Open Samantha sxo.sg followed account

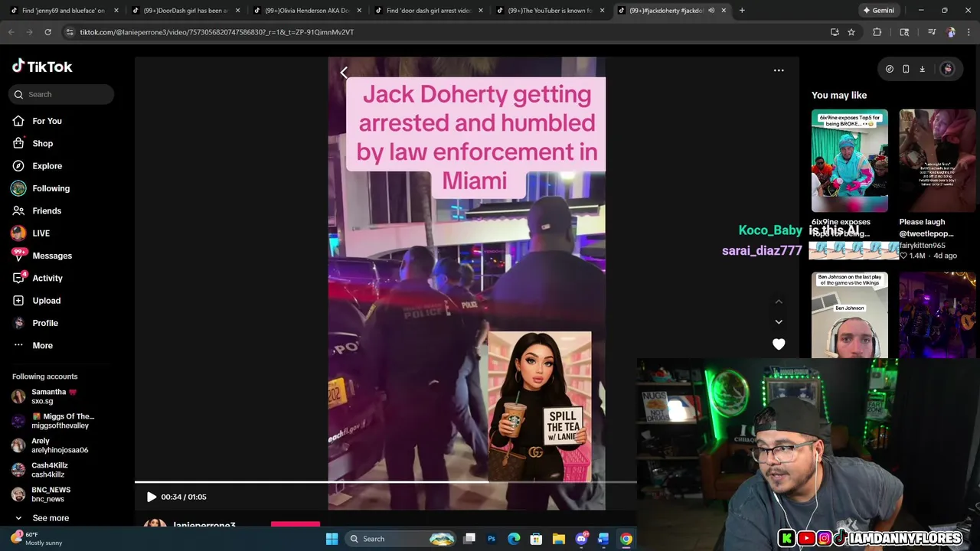pyautogui.click(x=54, y=396)
